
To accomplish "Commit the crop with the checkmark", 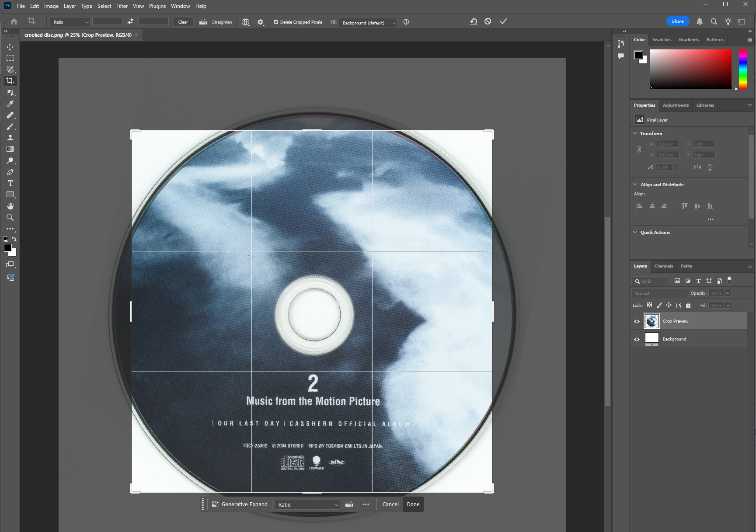I will (503, 21).
